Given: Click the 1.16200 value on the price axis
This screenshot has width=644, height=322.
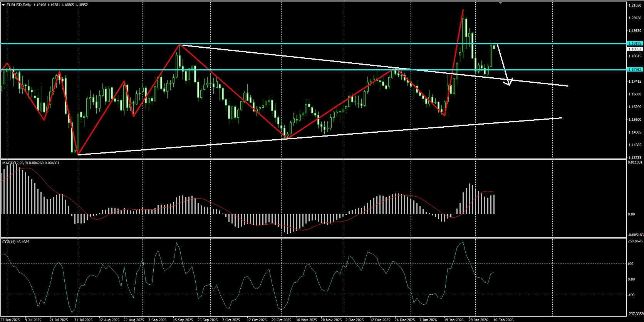Looking at the screenshot, I should [635, 107].
